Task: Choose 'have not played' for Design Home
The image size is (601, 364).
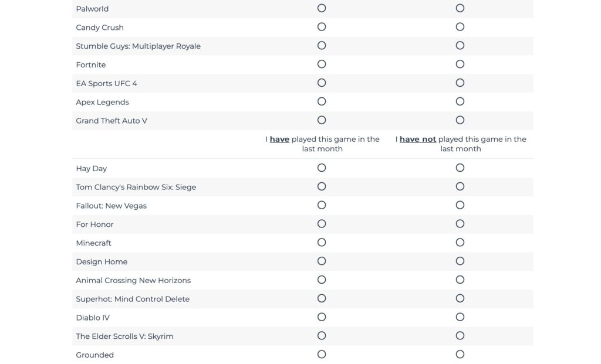Action: 460,261
